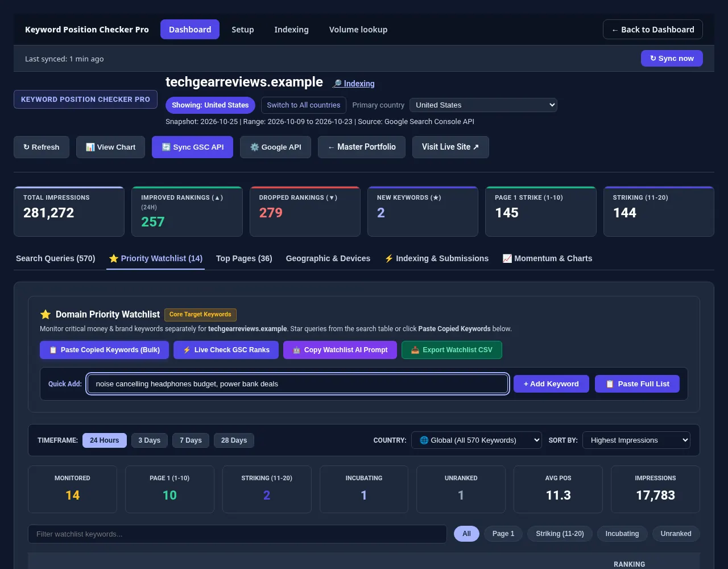Click Add Keyword button

click(551, 384)
